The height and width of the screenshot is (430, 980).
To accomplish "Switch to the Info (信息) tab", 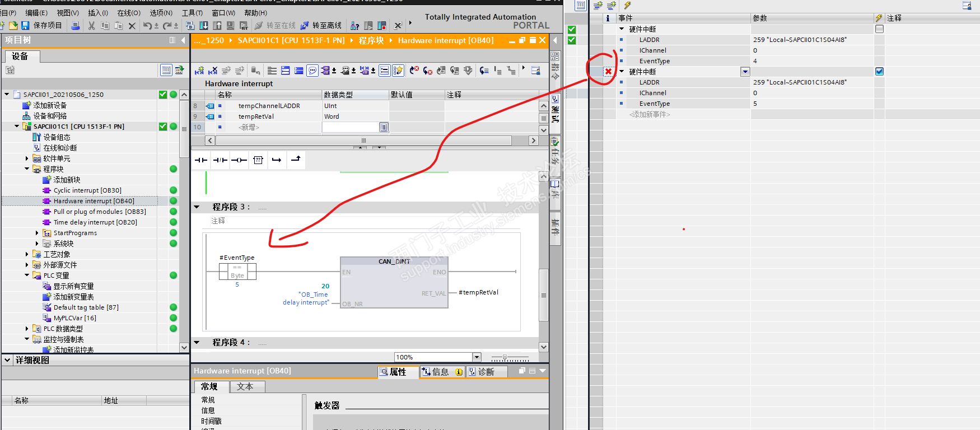I will 442,372.
